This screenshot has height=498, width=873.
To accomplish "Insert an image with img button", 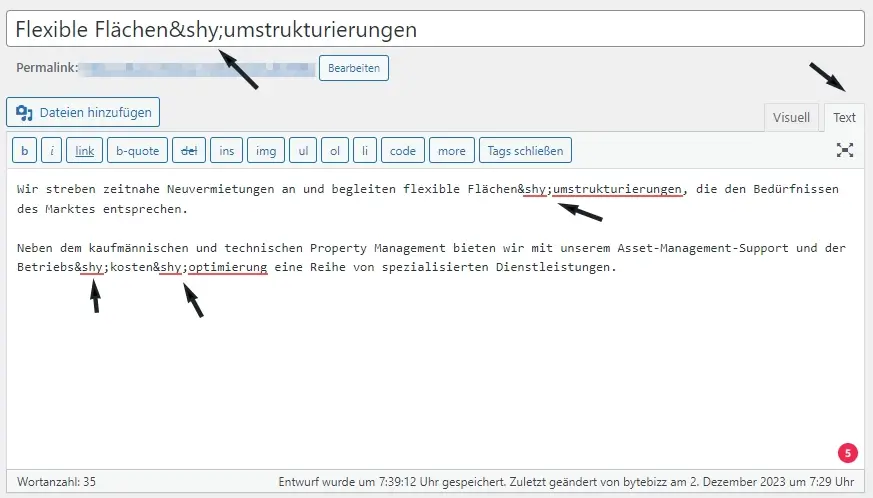I will pyautogui.click(x=266, y=150).
